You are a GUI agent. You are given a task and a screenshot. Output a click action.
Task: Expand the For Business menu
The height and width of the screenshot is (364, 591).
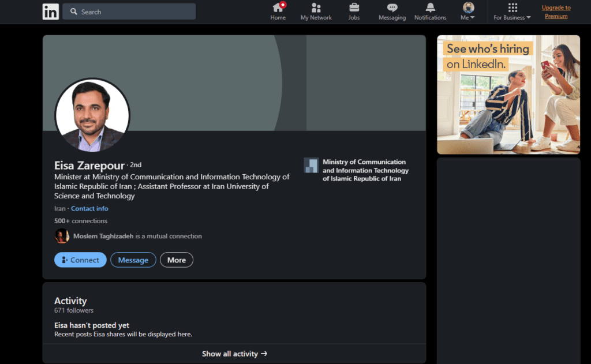[x=512, y=12]
